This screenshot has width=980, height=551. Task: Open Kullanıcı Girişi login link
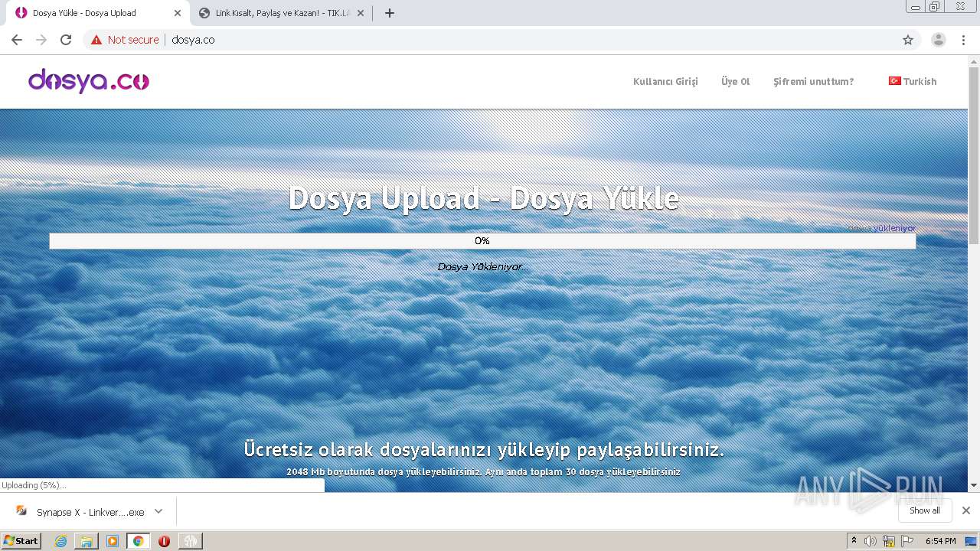[x=665, y=82]
